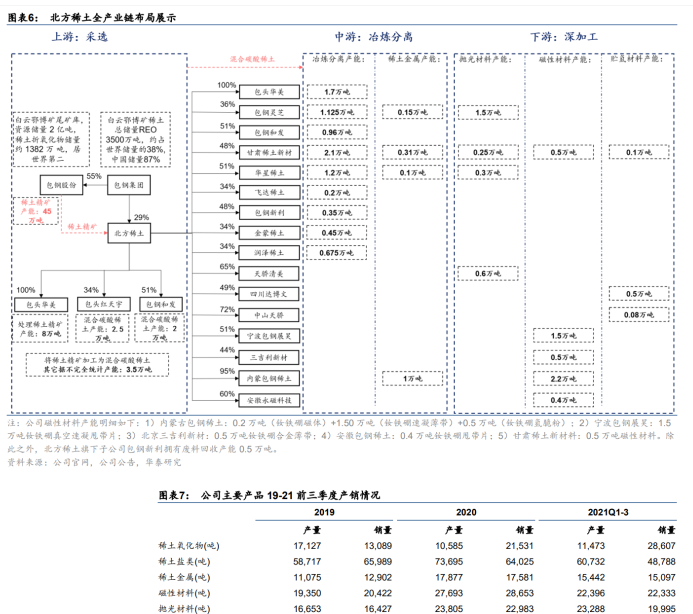693x614 pixels.
Task: Click the 0.25万吨 polishing capacity value
Action: pos(488,153)
